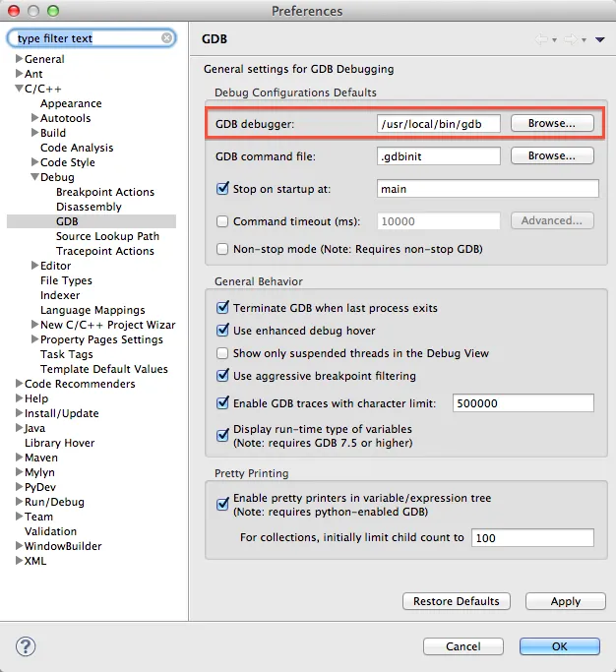The width and height of the screenshot is (616, 672).
Task: Collapse the C/C++ tree node
Action: click(x=19, y=89)
